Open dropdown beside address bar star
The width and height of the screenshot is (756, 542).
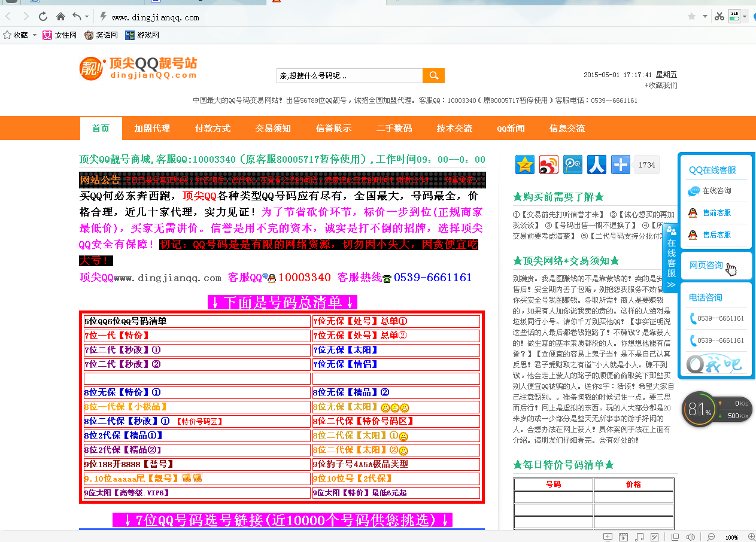coord(705,17)
